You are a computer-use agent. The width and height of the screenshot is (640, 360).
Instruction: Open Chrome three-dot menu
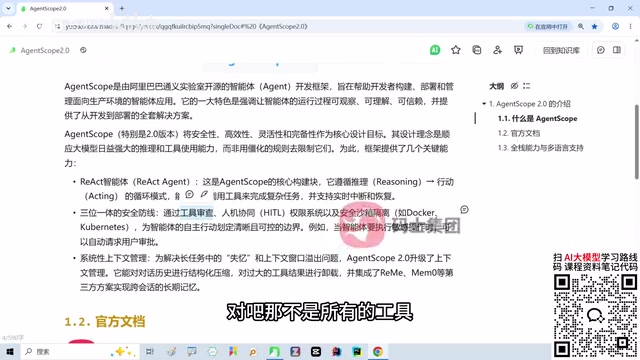pyautogui.click(x=631, y=27)
